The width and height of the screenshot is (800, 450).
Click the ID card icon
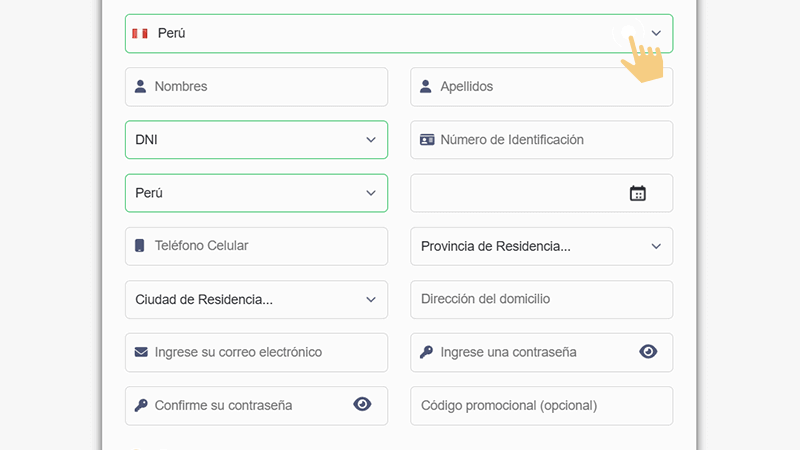pyautogui.click(x=427, y=140)
